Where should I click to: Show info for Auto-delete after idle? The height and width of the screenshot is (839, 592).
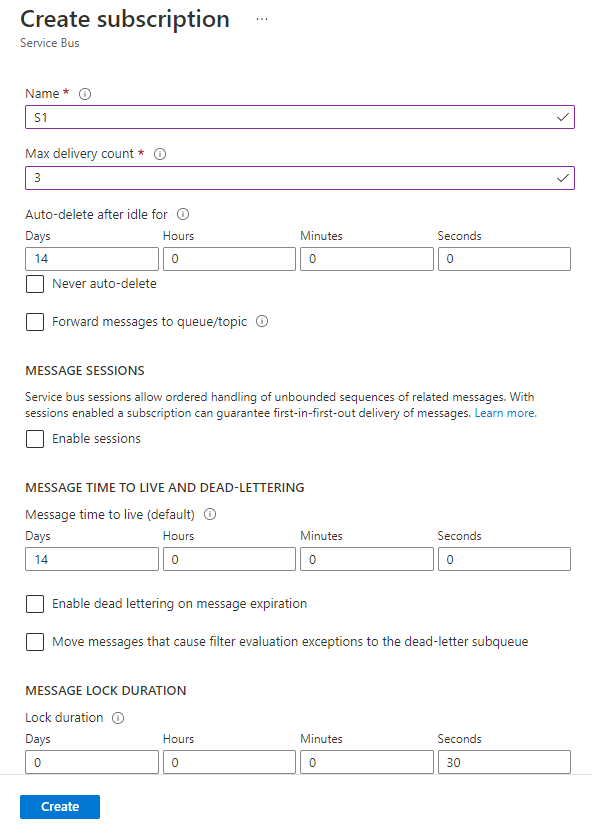click(x=183, y=215)
